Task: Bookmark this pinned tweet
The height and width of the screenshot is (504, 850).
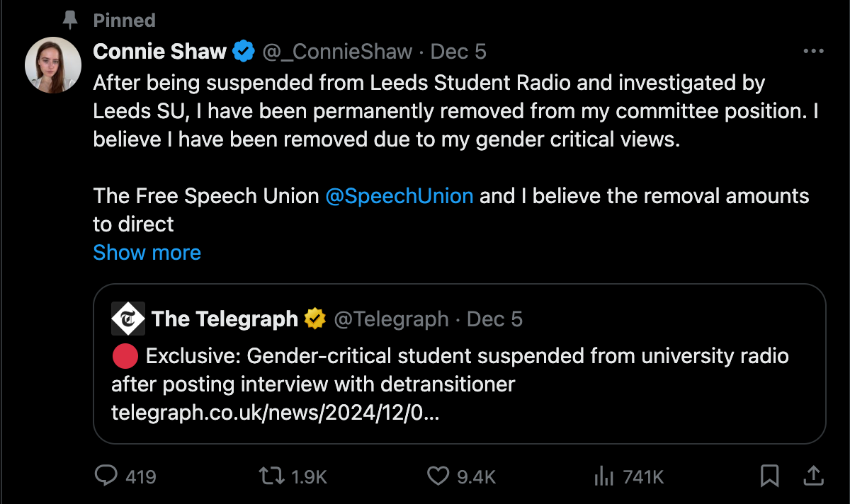Action: [769, 476]
